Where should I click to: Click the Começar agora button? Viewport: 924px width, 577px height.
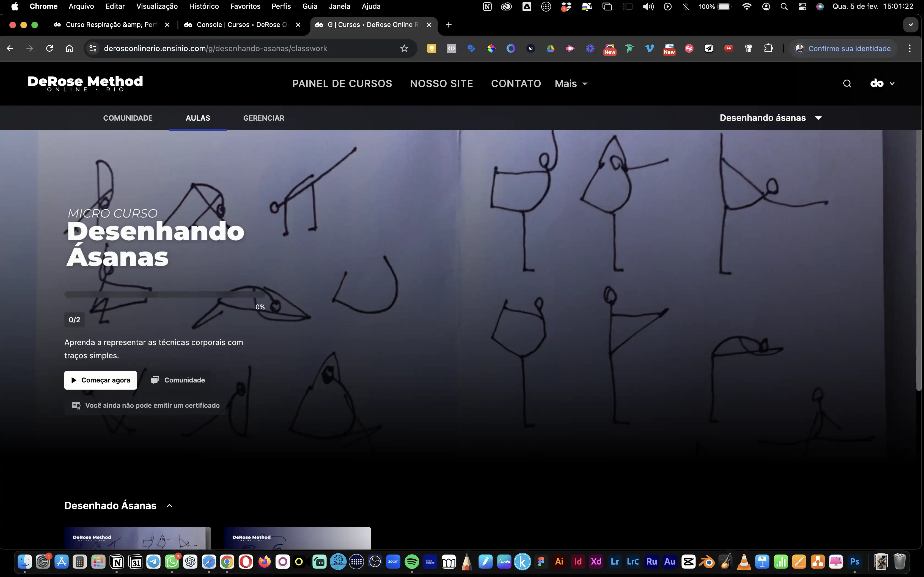100,380
